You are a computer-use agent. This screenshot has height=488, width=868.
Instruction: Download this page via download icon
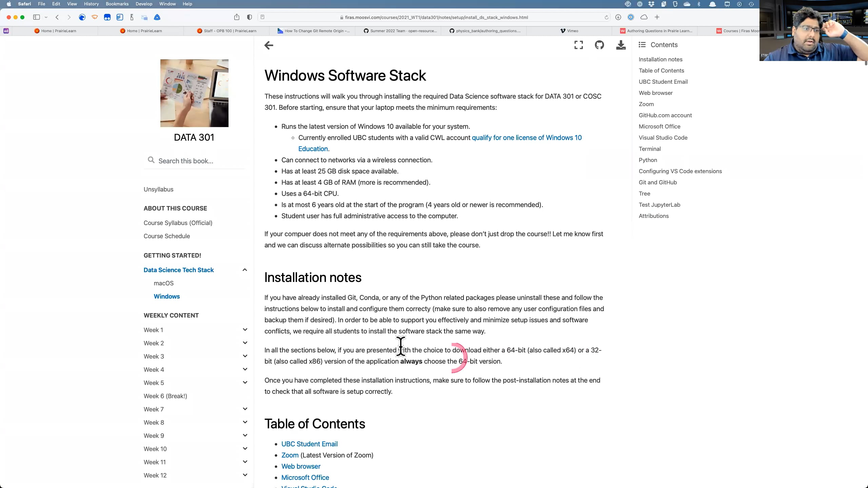(621, 45)
